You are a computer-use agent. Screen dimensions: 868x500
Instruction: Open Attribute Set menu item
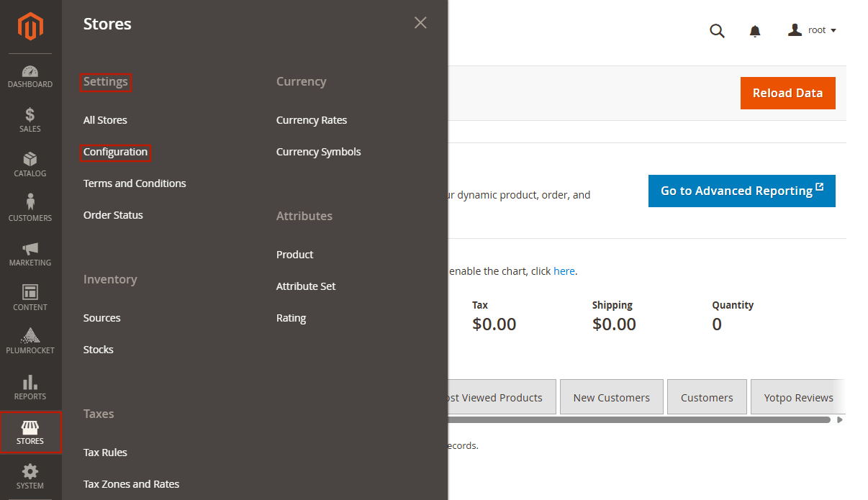(306, 286)
